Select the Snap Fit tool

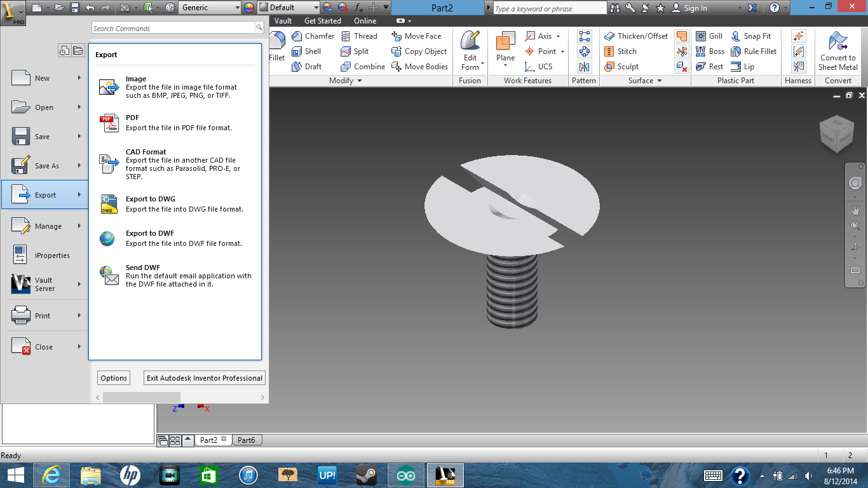[x=750, y=36]
